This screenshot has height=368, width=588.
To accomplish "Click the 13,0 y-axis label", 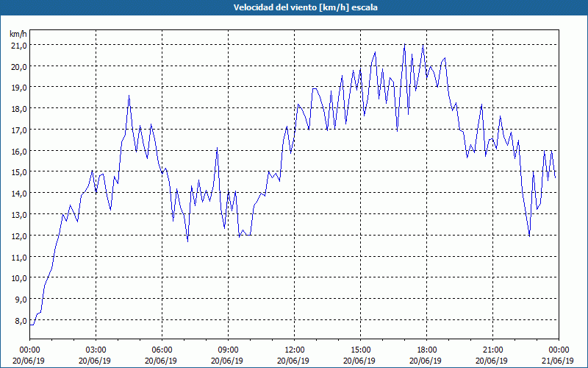I will pyautogui.click(x=19, y=215).
